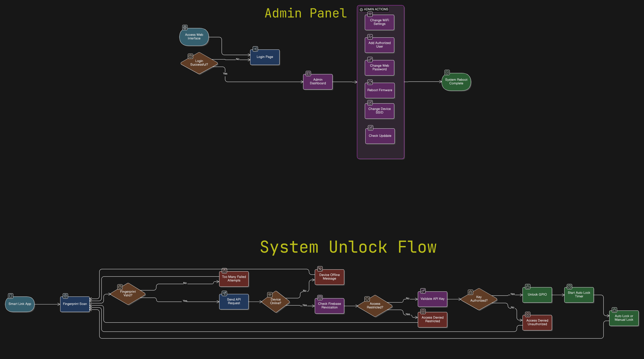Select the Key Authorized? decision diamond
The width and height of the screenshot is (644, 359).
[x=479, y=299]
